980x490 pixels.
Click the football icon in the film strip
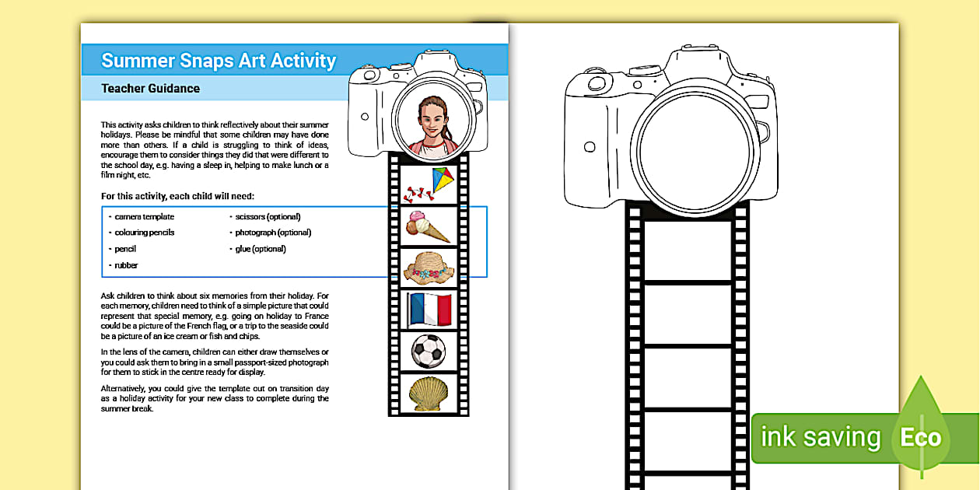coord(429,351)
